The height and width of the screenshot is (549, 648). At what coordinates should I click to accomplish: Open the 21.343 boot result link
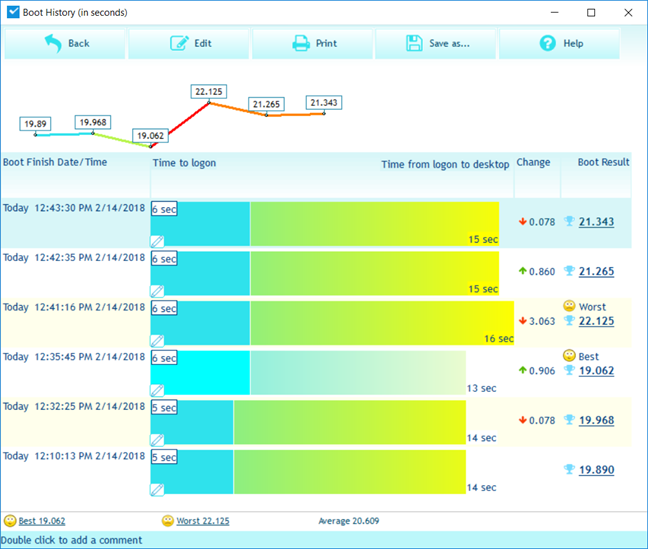coord(596,222)
